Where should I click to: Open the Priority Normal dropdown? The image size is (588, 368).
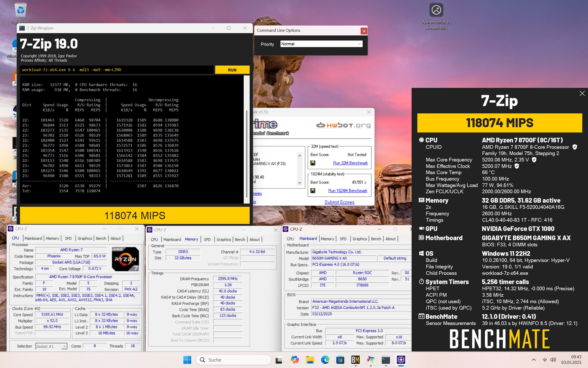click(321, 44)
